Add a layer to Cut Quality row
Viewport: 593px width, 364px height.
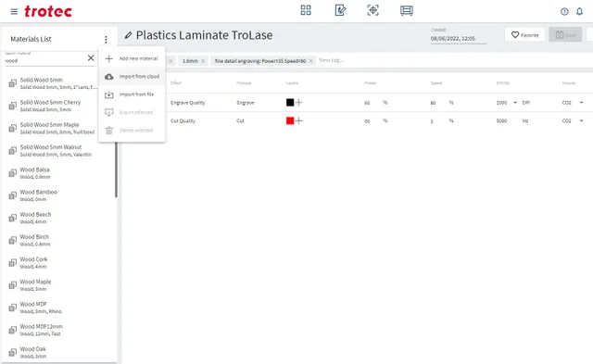point(298,121)
